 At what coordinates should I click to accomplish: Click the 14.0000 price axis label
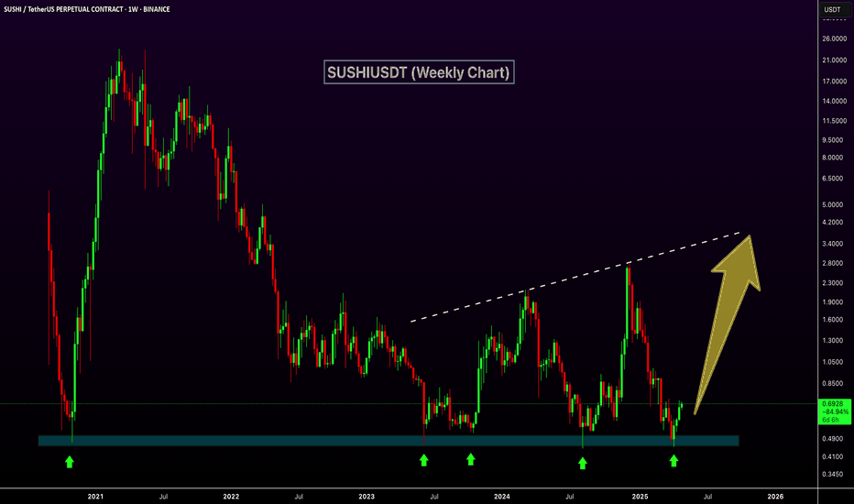click(x=835, y=101)
